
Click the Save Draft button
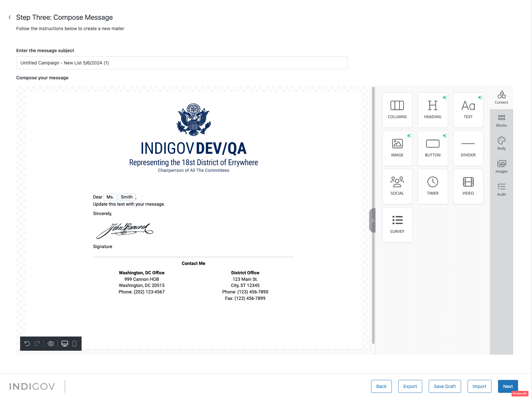coord(445,386)
